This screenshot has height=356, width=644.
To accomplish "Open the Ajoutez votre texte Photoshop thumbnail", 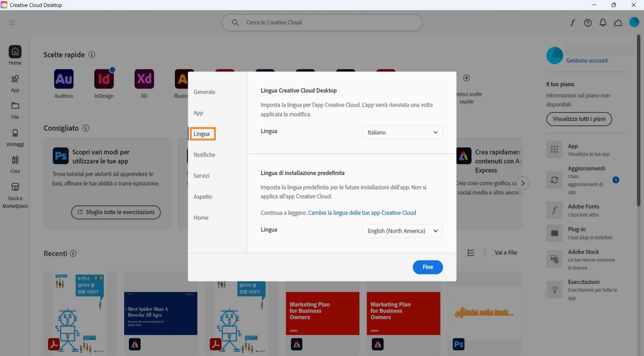I will (x=484, y=313).
